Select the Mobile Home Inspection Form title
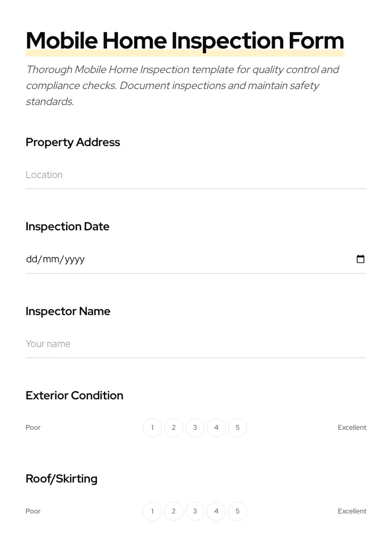Image resolution: width=392 pixels, height=546 pixels. (185, 41)
